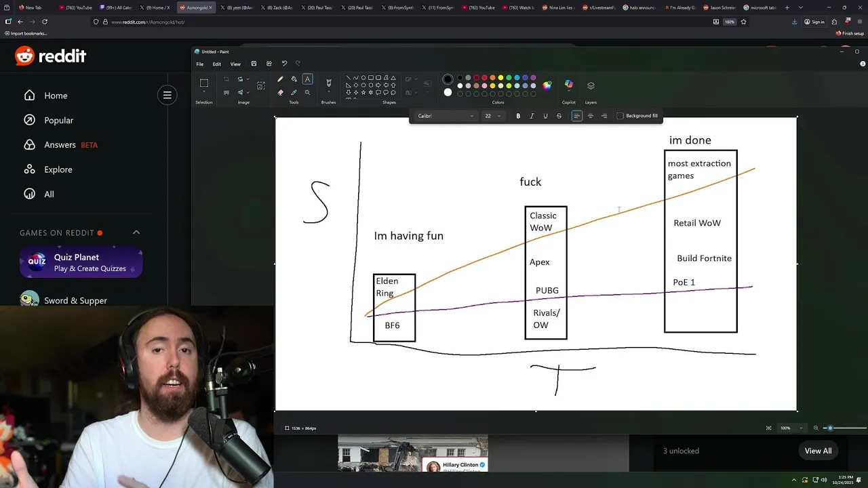868x488 pixels.
Task: Adjust the Paint zoom slider handle
Action: 830,428
